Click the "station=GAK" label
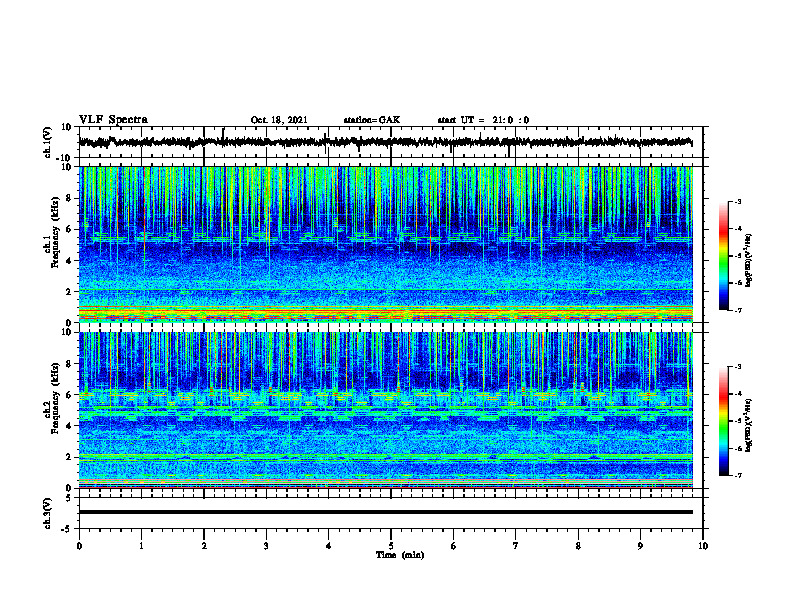Screen dimensions: 792x612 pyautogui.click(x=372, y=120)
